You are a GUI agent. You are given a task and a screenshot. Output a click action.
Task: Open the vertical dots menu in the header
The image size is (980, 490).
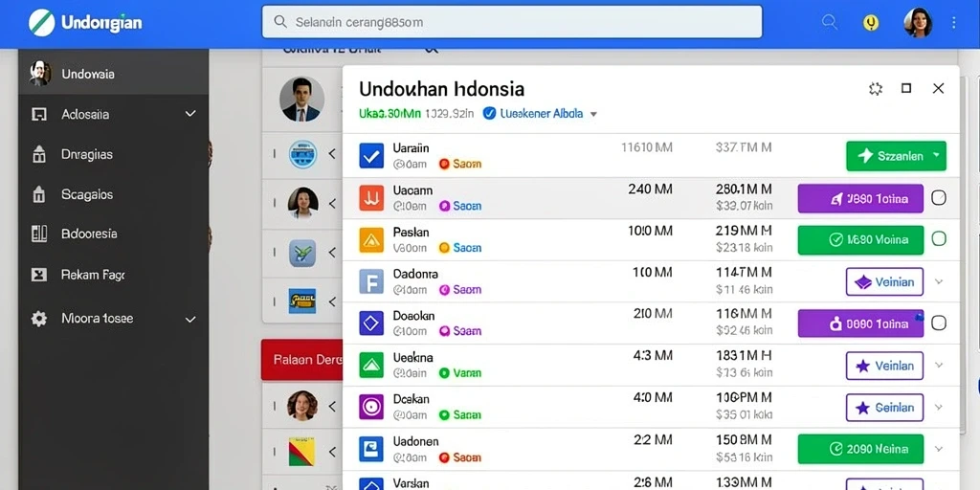(x=954, y=23)
